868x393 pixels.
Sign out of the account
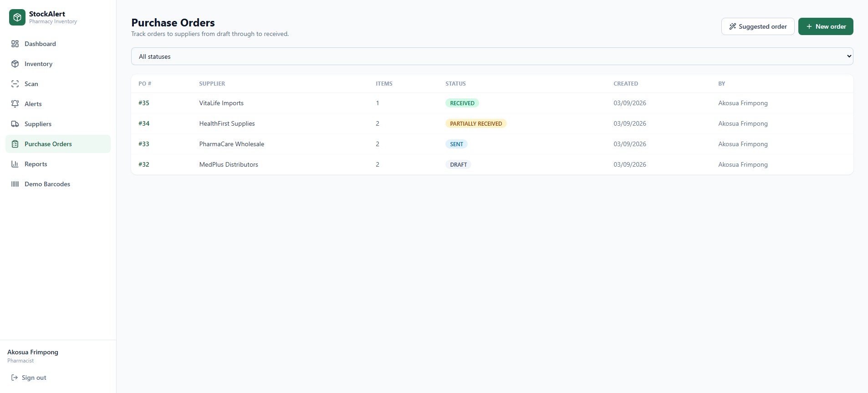coord(29,378)
